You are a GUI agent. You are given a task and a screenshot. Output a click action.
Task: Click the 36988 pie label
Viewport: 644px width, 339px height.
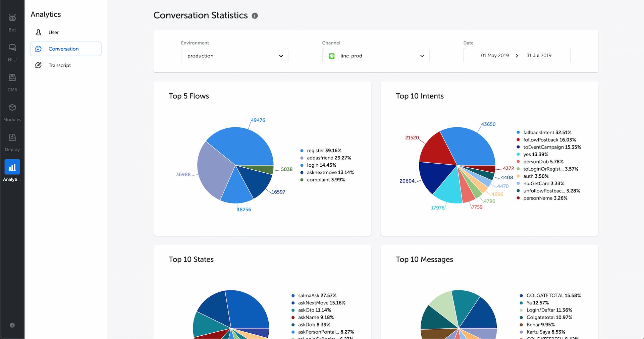(x=183, y=174)
